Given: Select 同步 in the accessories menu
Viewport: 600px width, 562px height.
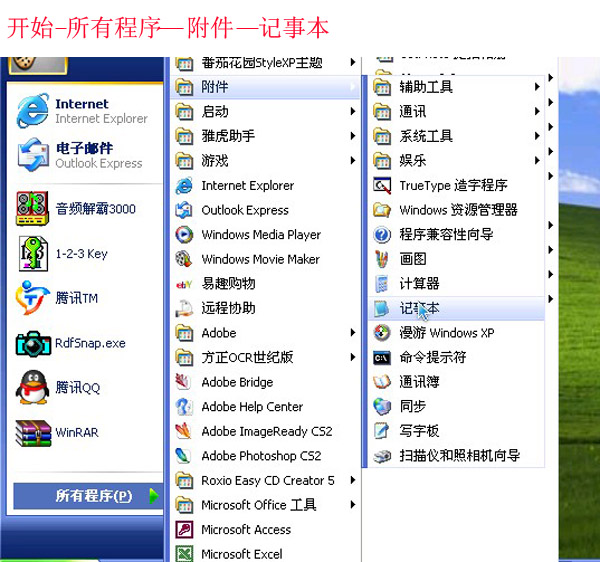Looking at the screenshot, I should pyautogui.click(x=457, y=406).
